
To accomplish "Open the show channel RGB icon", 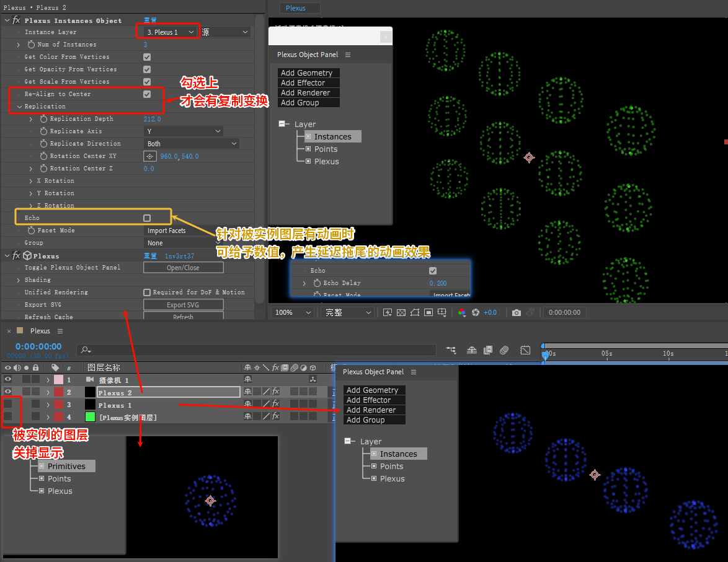I will (x=461, y=312).
